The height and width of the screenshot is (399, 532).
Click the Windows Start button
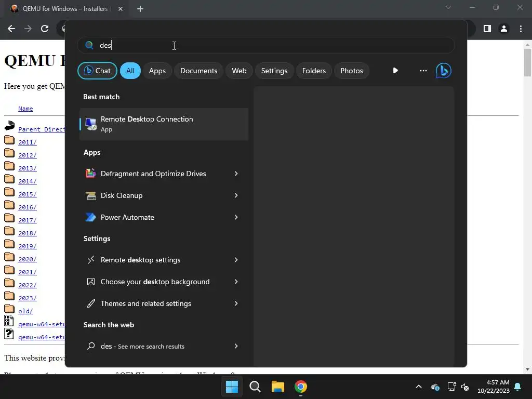pyautogui.click(x=232, y=387)
